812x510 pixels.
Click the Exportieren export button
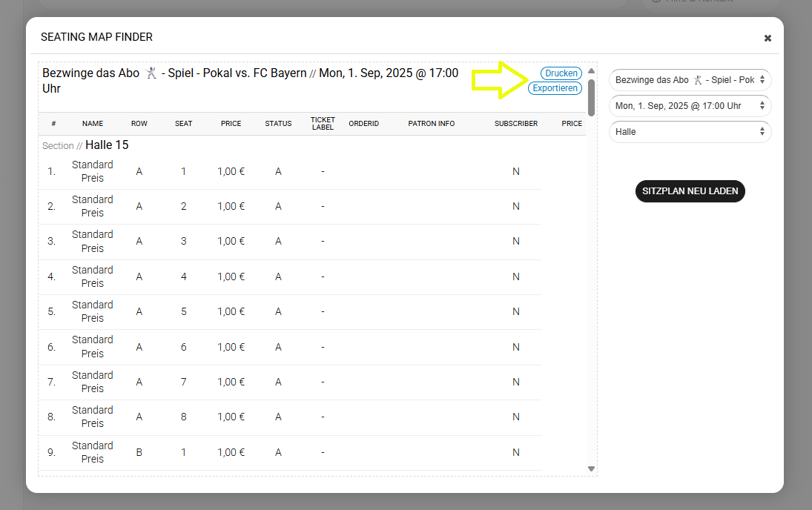click(x=555, y=88)
